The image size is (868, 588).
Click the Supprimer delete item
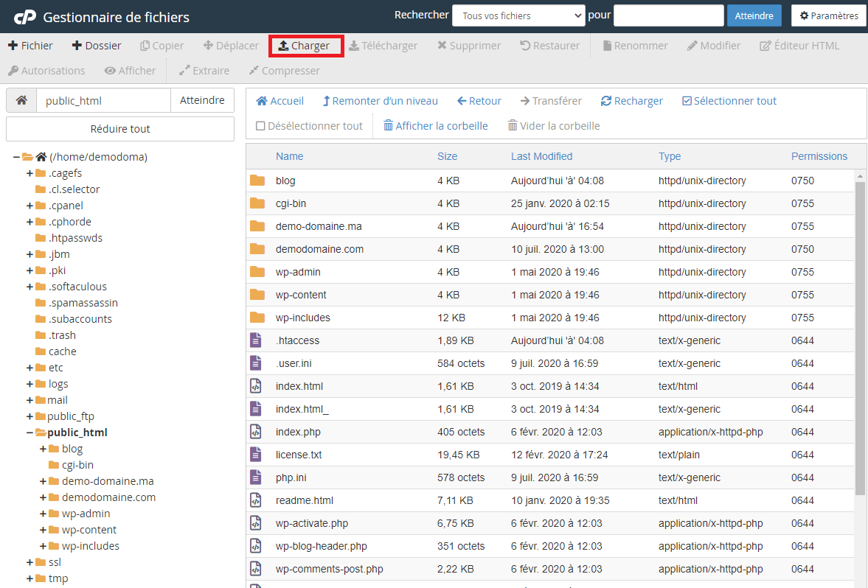coord(469,46)
